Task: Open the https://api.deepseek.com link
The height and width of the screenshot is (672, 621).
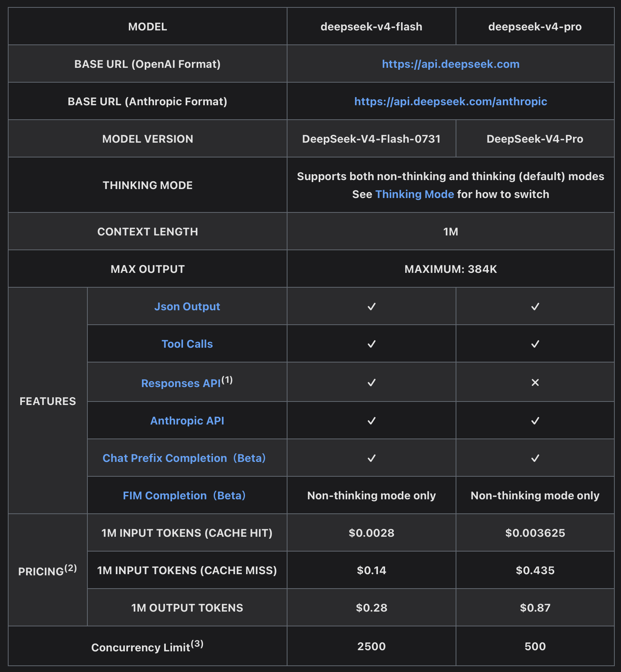Action: [x=451, y=64]
